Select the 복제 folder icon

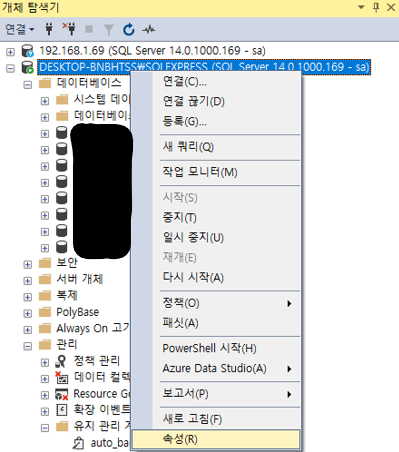45,295
